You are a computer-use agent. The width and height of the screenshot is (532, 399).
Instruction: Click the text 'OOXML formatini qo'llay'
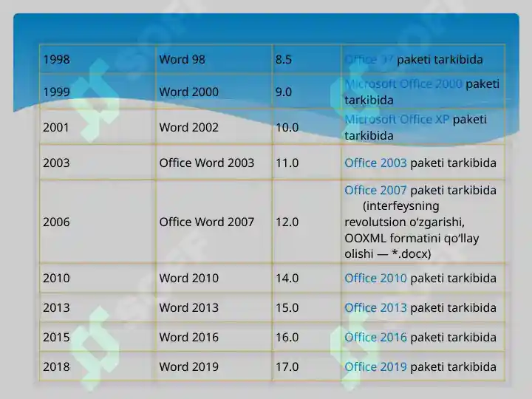(412, 238)
